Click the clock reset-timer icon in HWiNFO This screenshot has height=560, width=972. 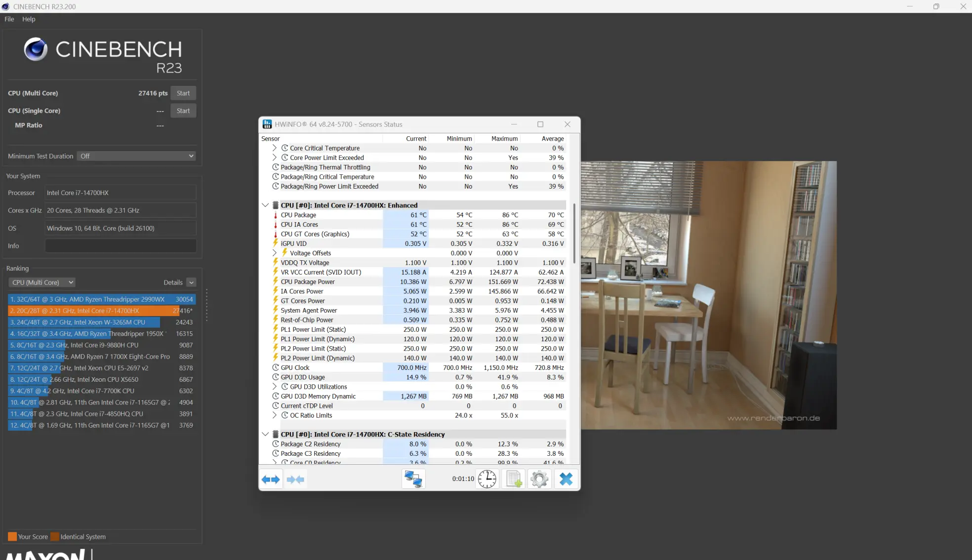[x=487, y=479]
